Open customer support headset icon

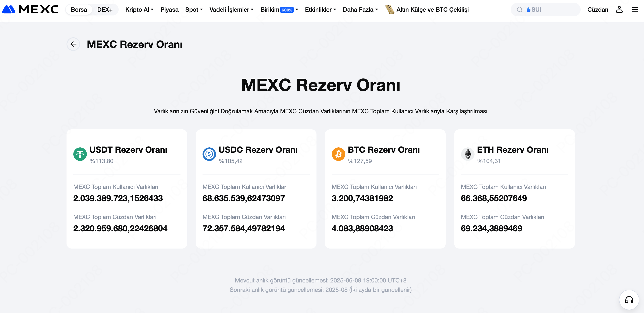point(629,300)
